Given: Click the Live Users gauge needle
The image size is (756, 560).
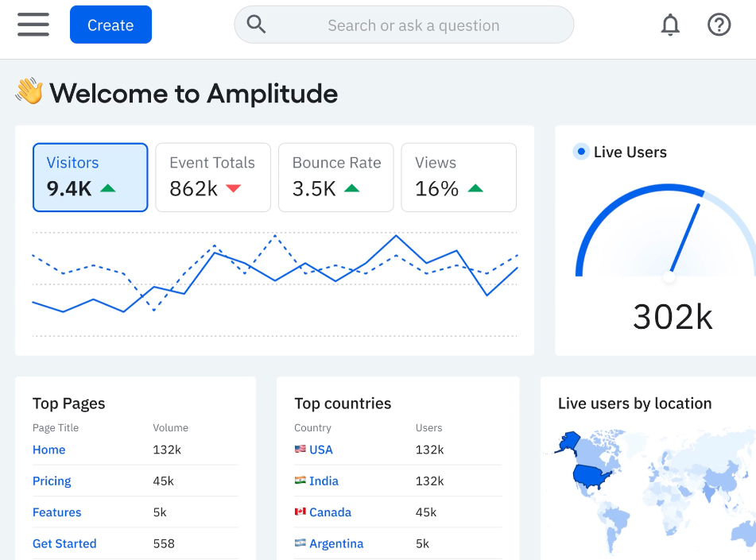Looking at the screenshot, I should pos(684,240).
